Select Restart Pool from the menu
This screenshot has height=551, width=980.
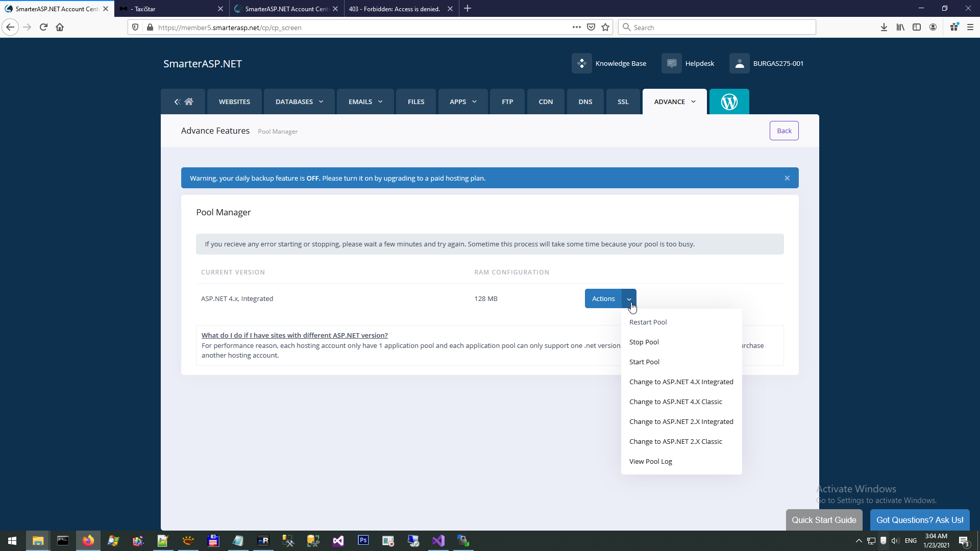tap(648, 322)
